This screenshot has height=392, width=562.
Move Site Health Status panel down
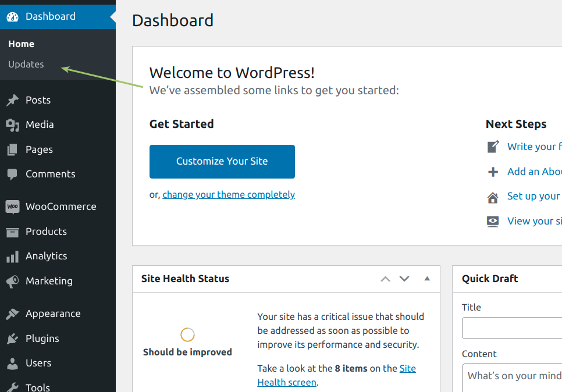404,279
